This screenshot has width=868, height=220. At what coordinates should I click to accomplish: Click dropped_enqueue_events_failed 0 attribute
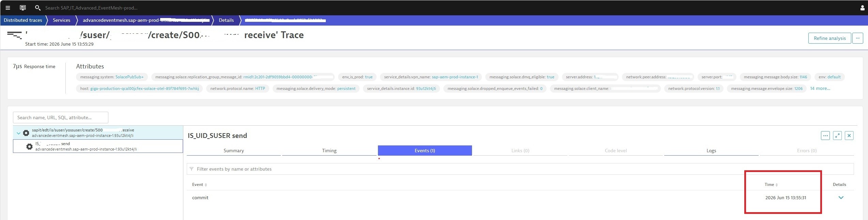pyautogui.click(x=495, y=89)
